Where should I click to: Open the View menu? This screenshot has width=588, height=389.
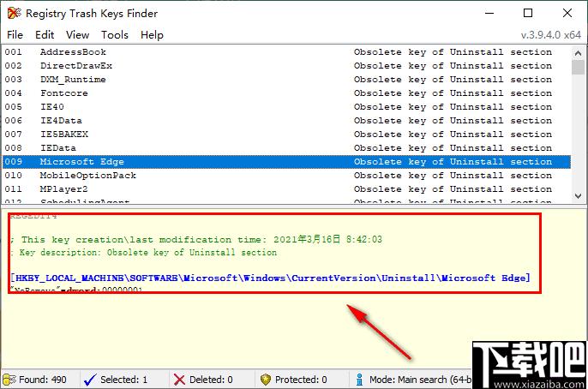click(77, 34)
